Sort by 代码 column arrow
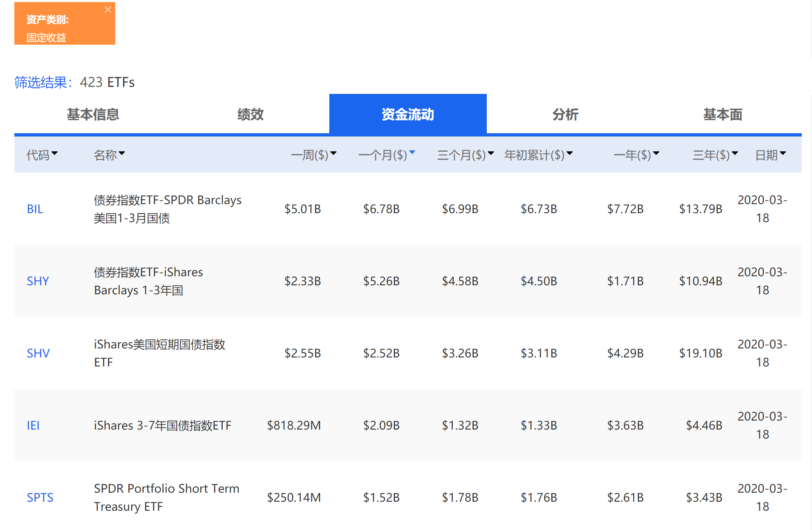812x530 pixels. [55, 153]
